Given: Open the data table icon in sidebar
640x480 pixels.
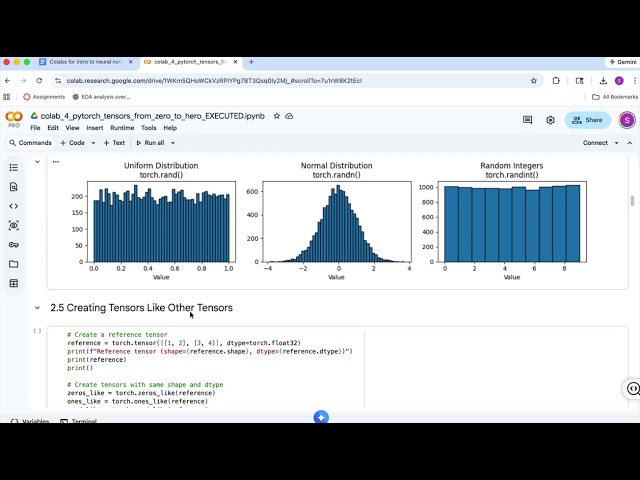Looking at the screenshot, I should click(x=13, y=283).
